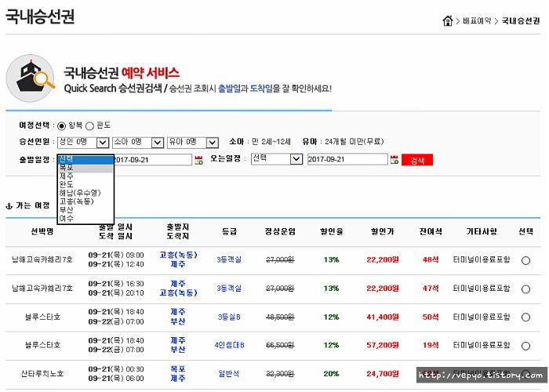Click 선박명 column header
Image resolution: width=549 pixels, height=392 pixels.
pyautogui.click(x=42, y=232)
